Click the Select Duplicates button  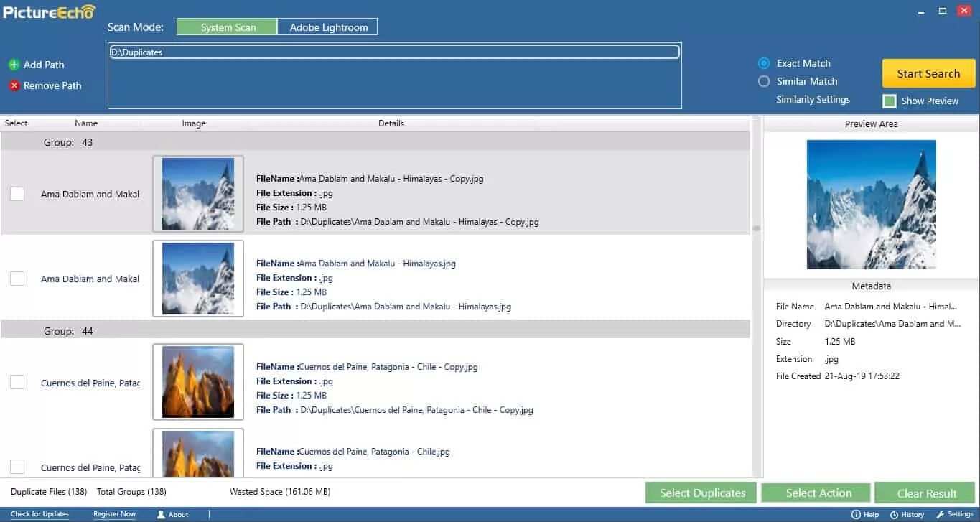(702, 493)
